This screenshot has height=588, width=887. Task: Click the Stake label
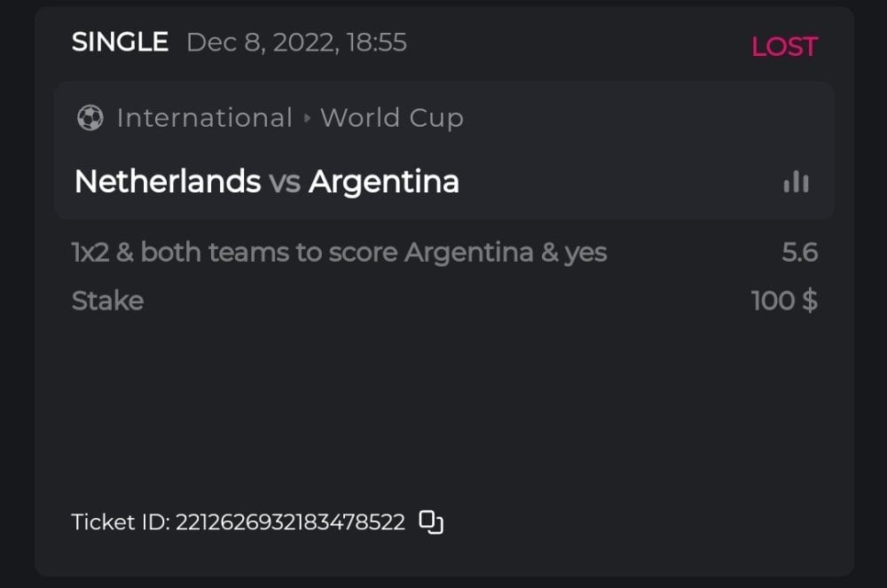[x=107, y=301]
